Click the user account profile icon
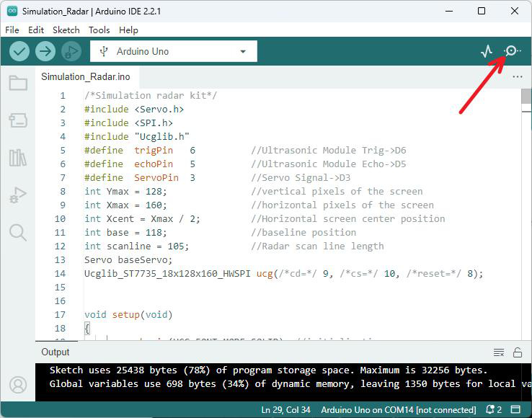The image size is (532, 418). 18,385
